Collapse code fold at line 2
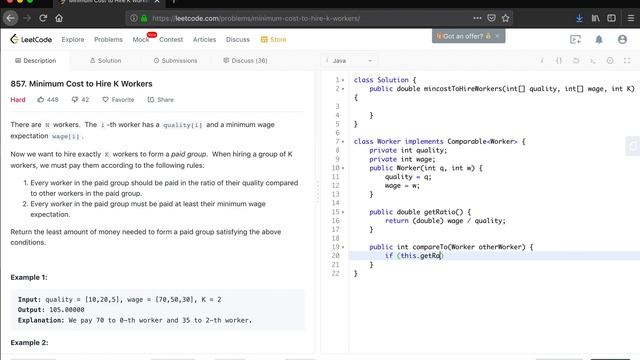Screen dimensions: 640x360 [343, 89]
